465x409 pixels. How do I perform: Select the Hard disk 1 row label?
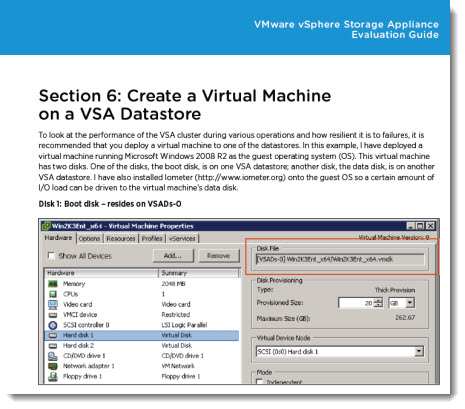point(78,335)
